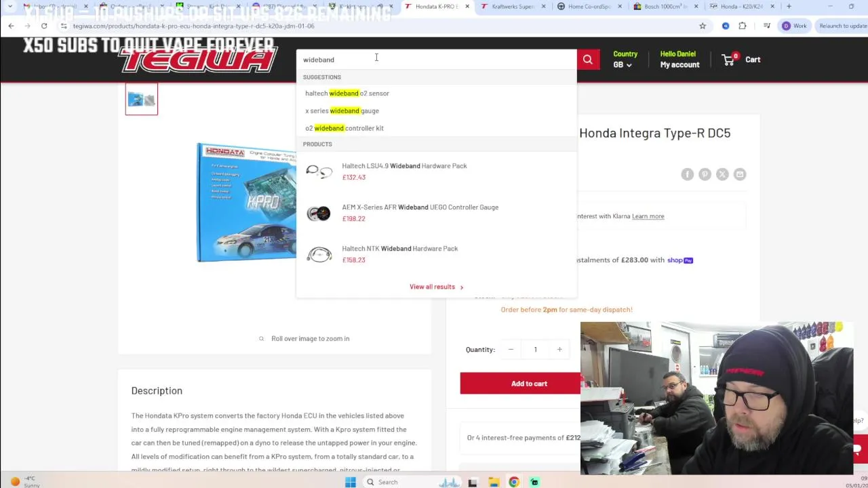Click the address bar URL

pos(194,26)
